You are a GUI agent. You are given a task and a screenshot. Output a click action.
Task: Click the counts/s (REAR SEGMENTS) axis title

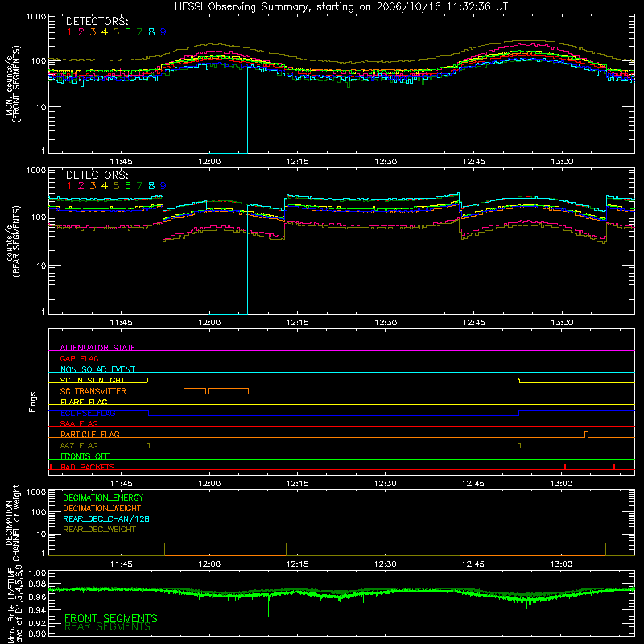(12, 242)
